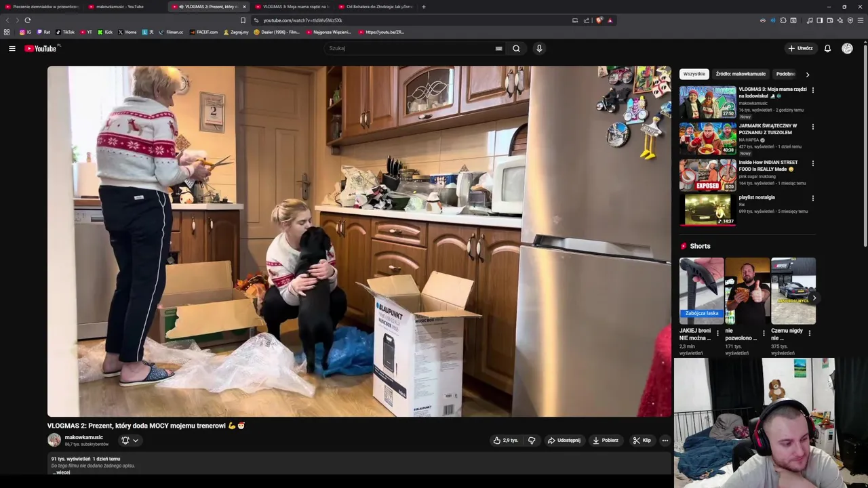Open options menu for playlist nostalgia
This screenshot has width=868, height=488.
coord(812,199)
